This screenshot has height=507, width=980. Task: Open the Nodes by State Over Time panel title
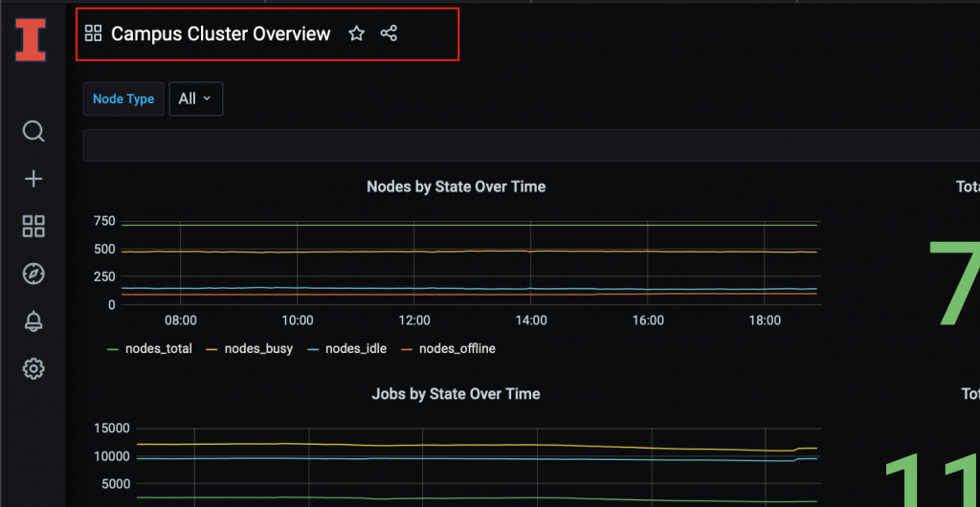click(x=457, y=187)
